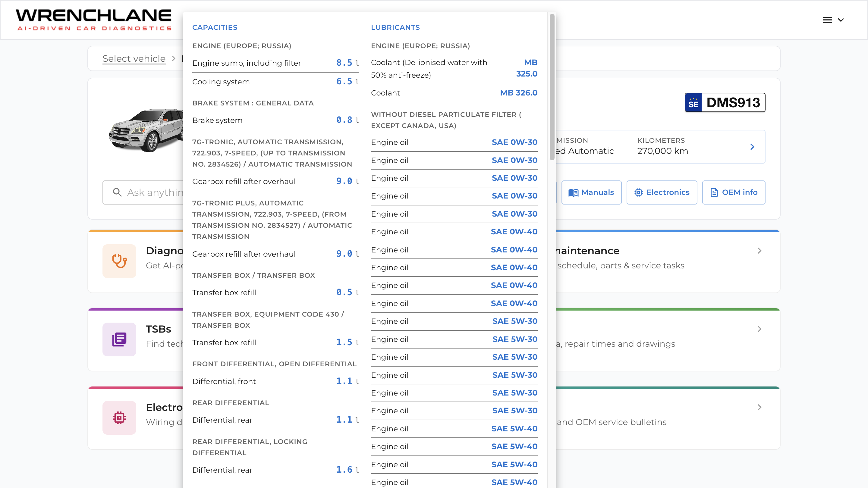868x488 pixels.
Task: Click the 270,000 km kilometers value
Action: (x=662, y=151)
